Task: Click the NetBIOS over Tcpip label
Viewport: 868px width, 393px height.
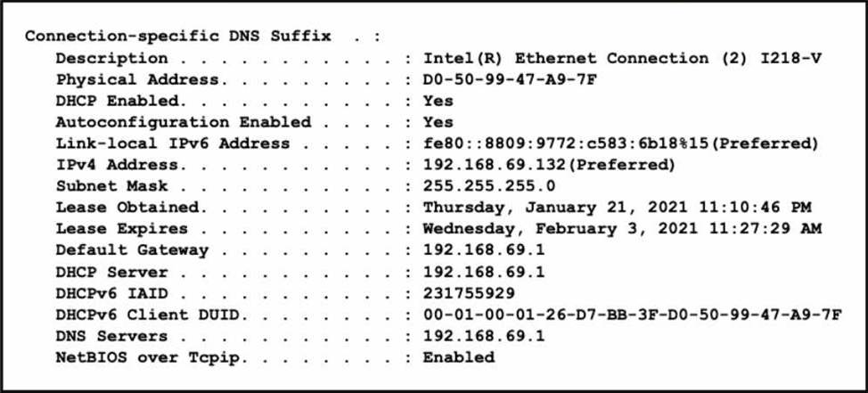Action: tap(148, 357)
